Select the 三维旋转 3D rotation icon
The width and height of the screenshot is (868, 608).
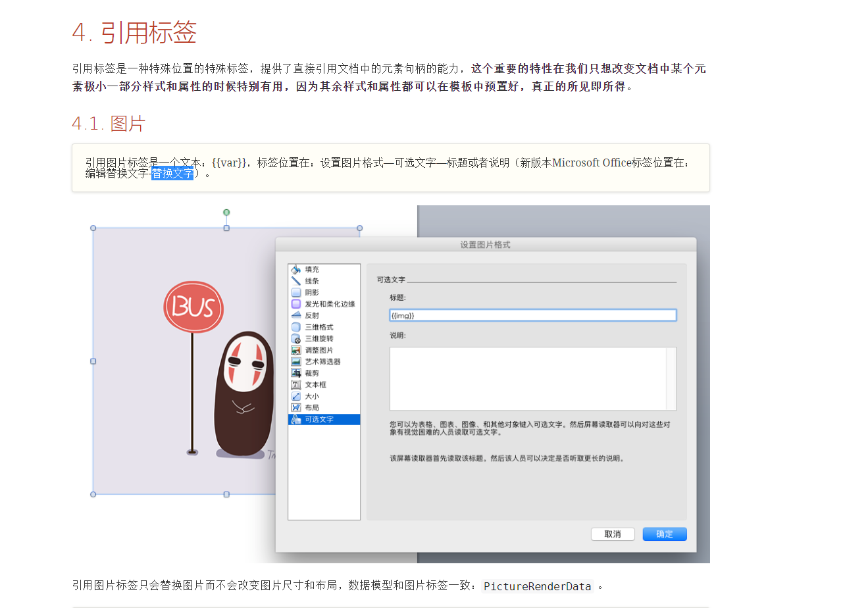(x=296, y=339)
